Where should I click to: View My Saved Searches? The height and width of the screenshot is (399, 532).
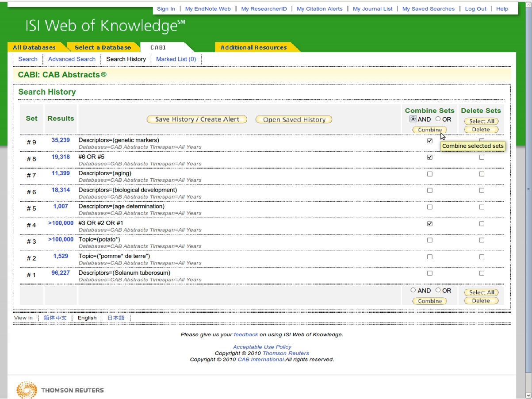(429, 9)
